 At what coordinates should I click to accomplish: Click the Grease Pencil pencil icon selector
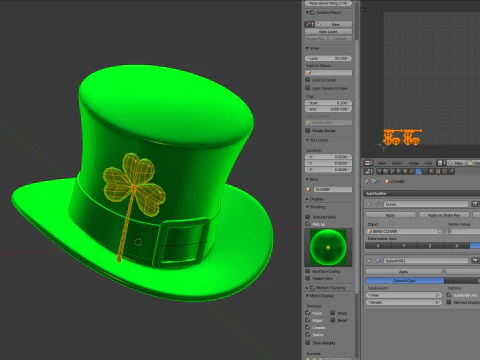pyautogui.click(x=309, y=24)
